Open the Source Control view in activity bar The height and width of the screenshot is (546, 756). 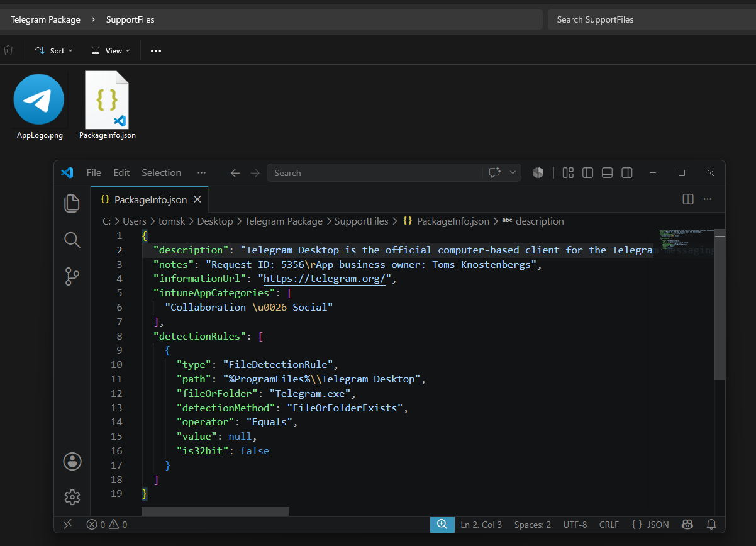click(x=72, y=276)
